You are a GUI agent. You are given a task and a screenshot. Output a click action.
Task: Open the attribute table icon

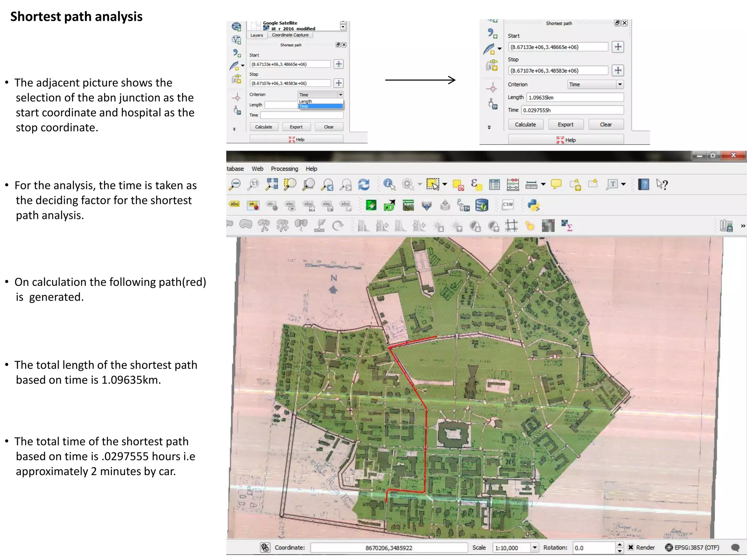(494, 184)
